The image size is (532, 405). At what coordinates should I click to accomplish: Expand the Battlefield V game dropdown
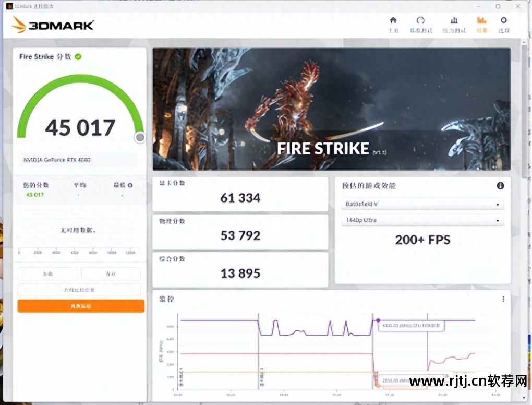pyautogui.click(x=422, y=204)
